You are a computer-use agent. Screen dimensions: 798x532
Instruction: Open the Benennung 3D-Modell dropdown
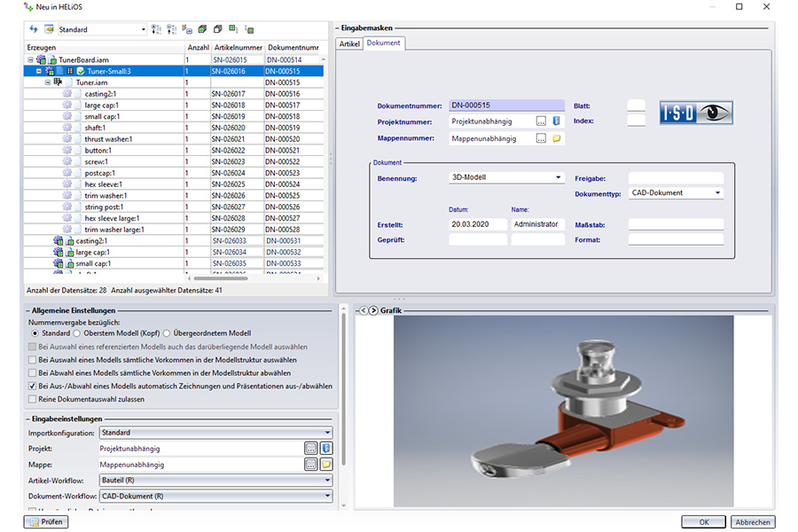[559, 177]
